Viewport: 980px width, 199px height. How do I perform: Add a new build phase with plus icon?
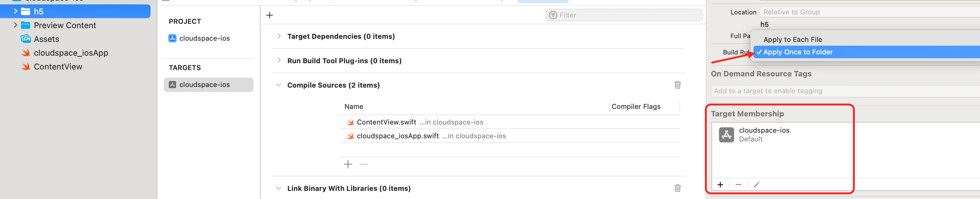point(270,15)
